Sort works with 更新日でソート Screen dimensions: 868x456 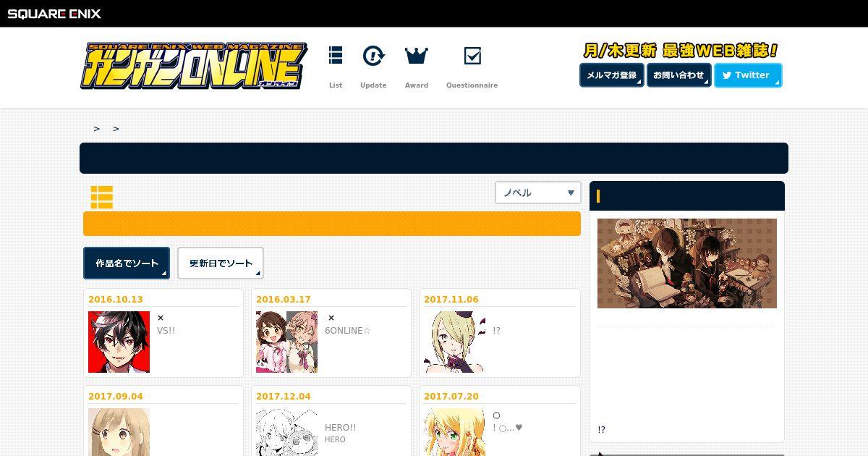(221, 263)
